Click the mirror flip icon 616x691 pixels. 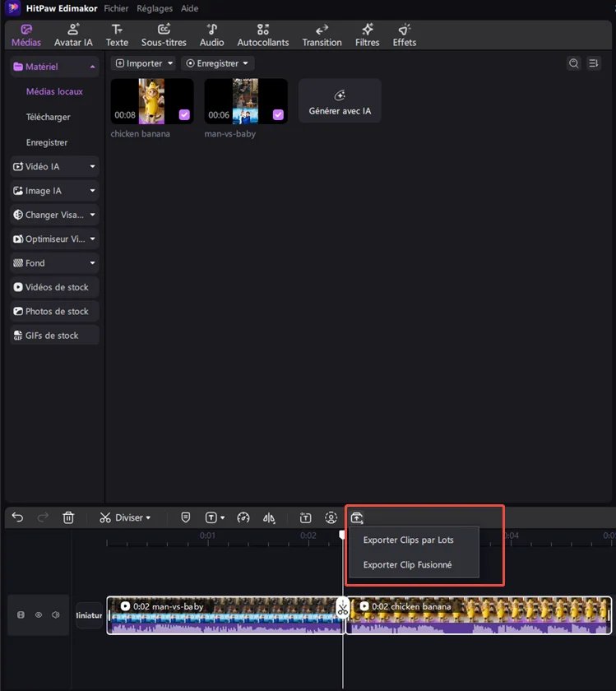pyautogui.click(x=269, y=517)
